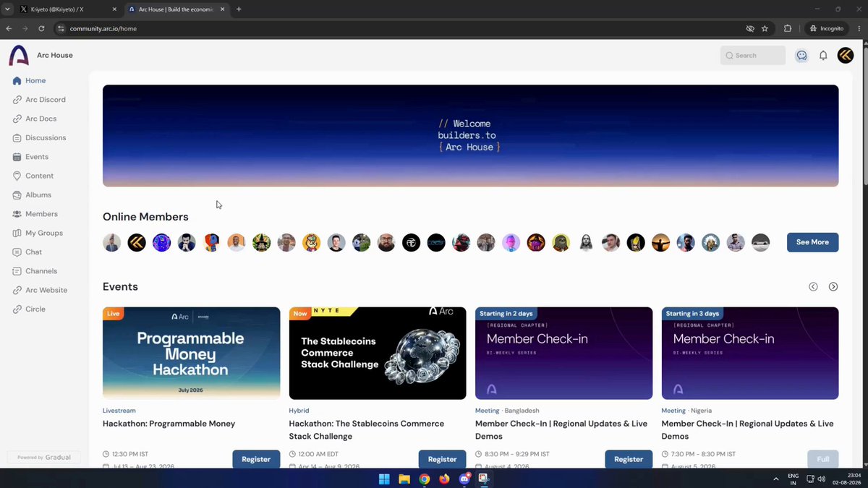Open the Arc Website sidebar link
This screenshot has height=488, width=868.
pyautogui.click(x=40, y=290)
